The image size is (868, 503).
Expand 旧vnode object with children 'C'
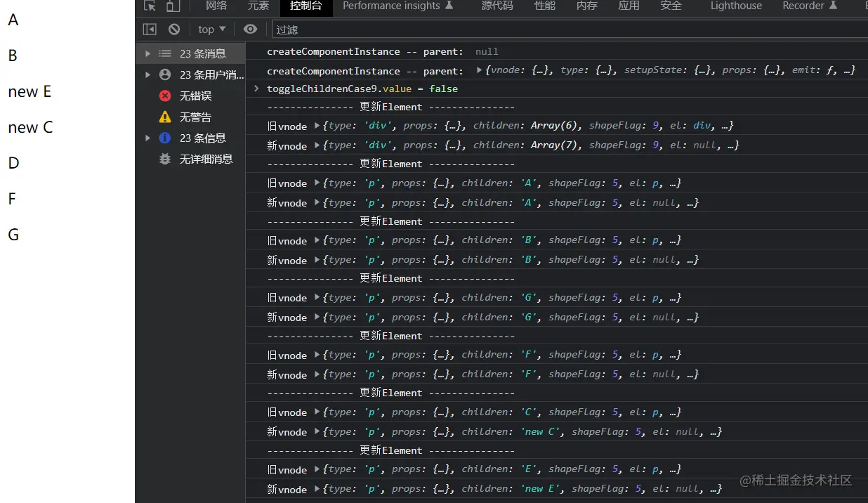317,412
